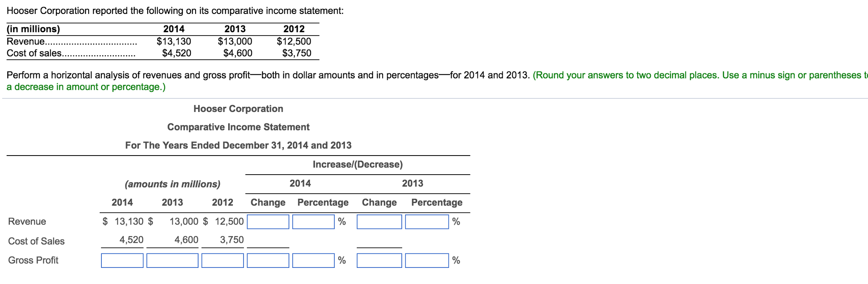The height and width of the screenshot is (284, 868).
Task: Click the 2013 Percentage column header
Action: (437, 202)
